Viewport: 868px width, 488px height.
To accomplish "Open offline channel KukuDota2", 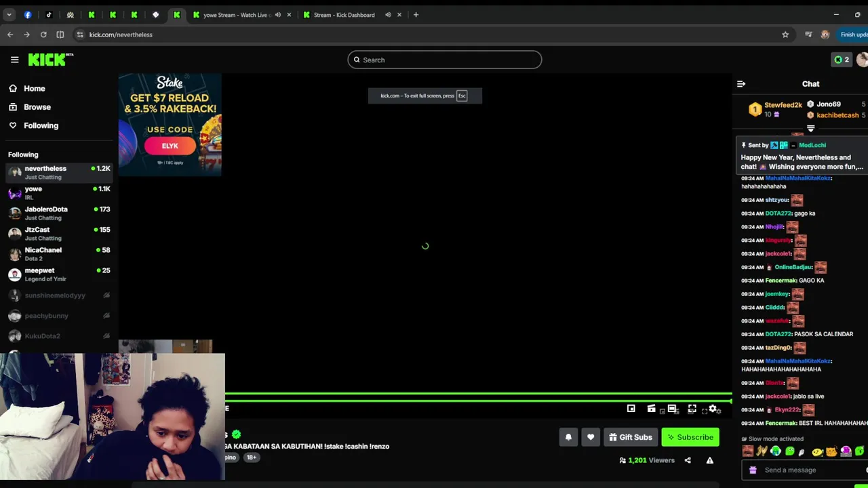I will (x=59, y=336).
